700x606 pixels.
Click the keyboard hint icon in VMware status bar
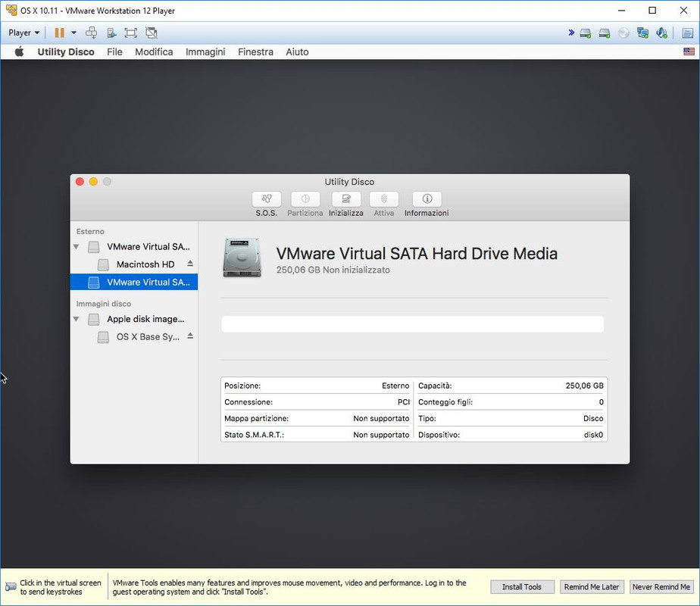[x=11, y=587]
